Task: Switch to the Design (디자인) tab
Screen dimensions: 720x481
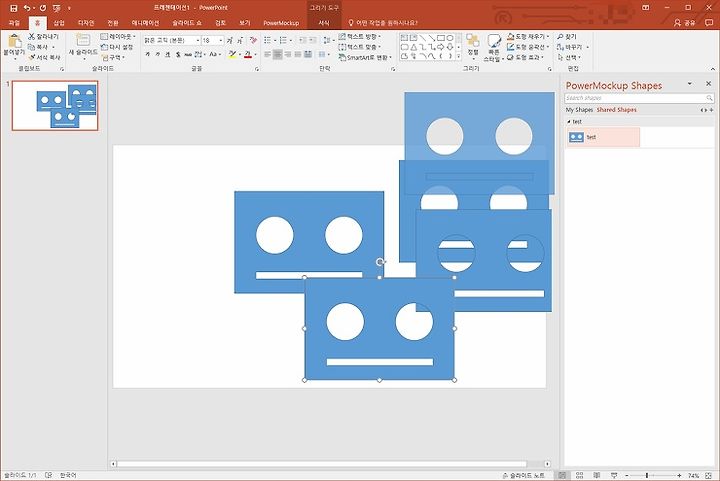Action: 86,22
